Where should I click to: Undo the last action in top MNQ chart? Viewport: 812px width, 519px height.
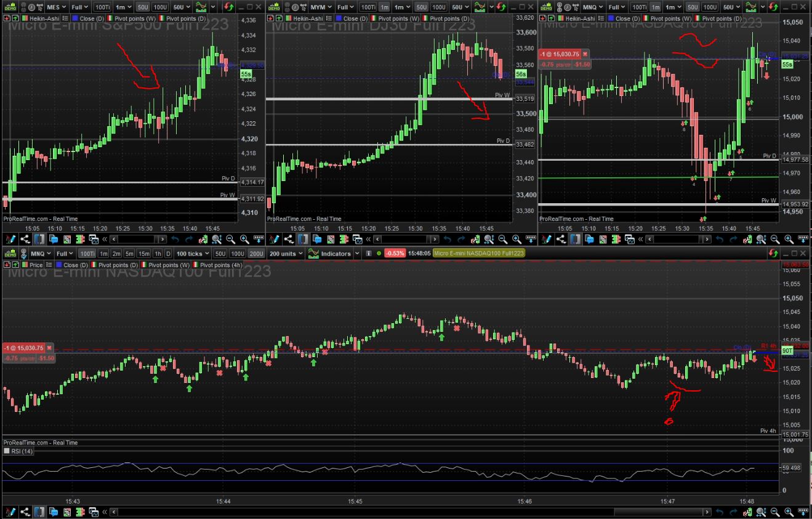718,239
